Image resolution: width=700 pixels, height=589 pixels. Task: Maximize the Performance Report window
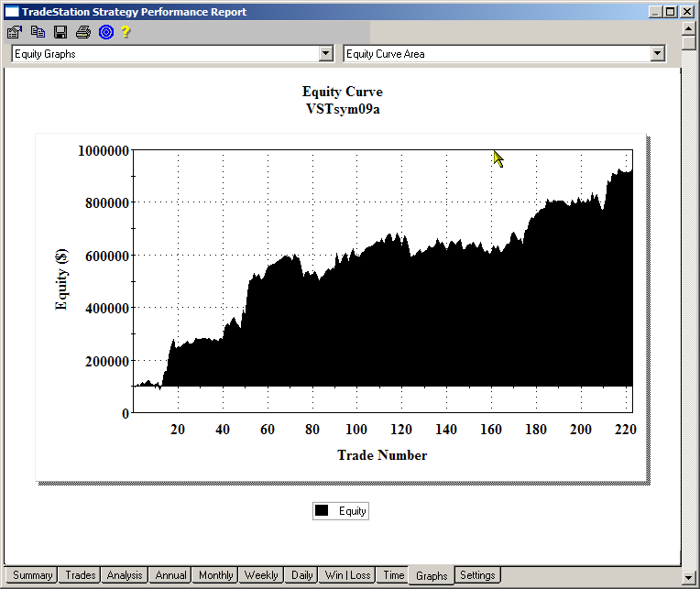click(x=671, y=12)
